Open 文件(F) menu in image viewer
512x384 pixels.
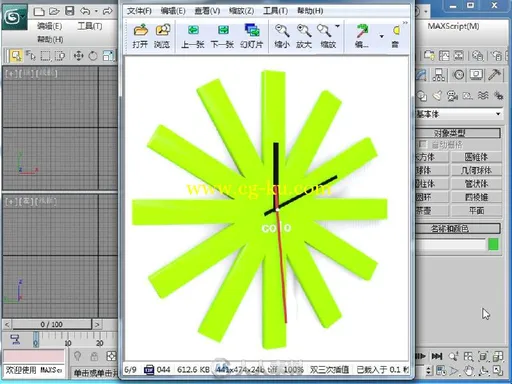[139, 11]
